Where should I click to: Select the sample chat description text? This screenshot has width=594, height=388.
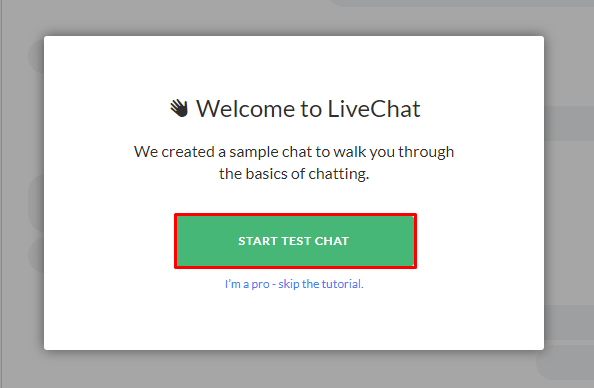point(294,163)
